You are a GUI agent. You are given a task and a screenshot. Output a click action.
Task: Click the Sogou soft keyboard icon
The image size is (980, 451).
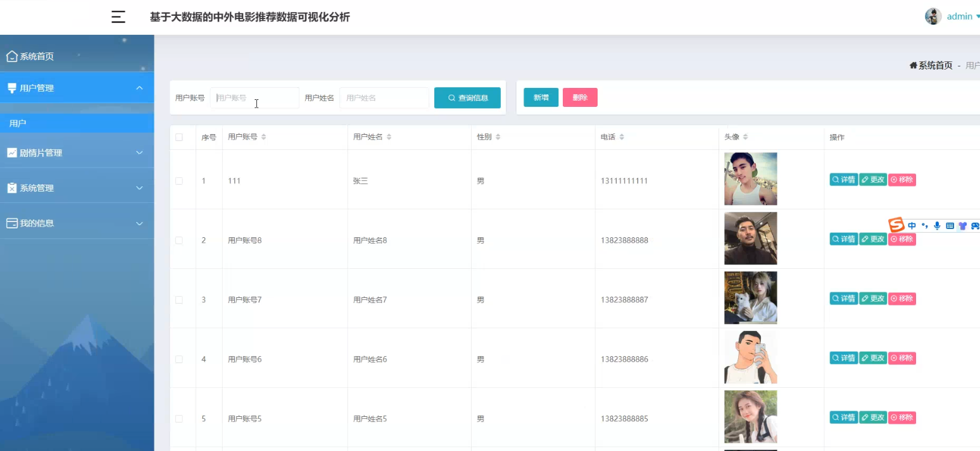pyautogui.click(x=950, y=226)
